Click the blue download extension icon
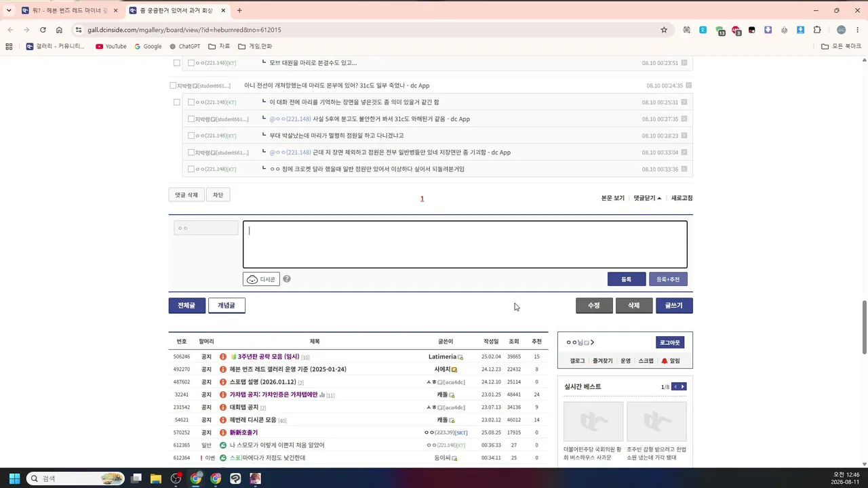The height and width of the screenshot is (488, 868). tap(801, 30)
